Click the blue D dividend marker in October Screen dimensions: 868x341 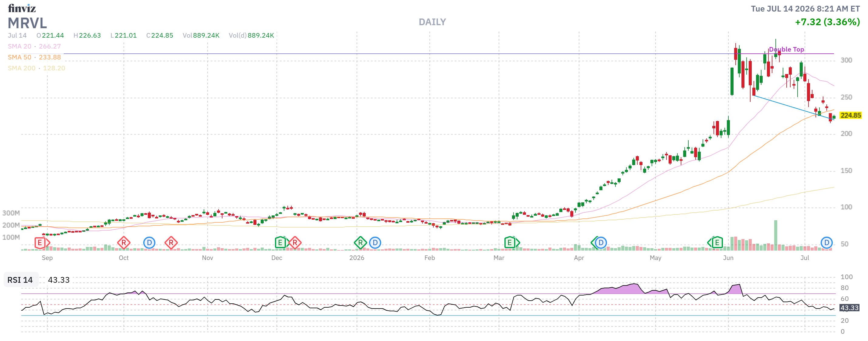(149, 243)
